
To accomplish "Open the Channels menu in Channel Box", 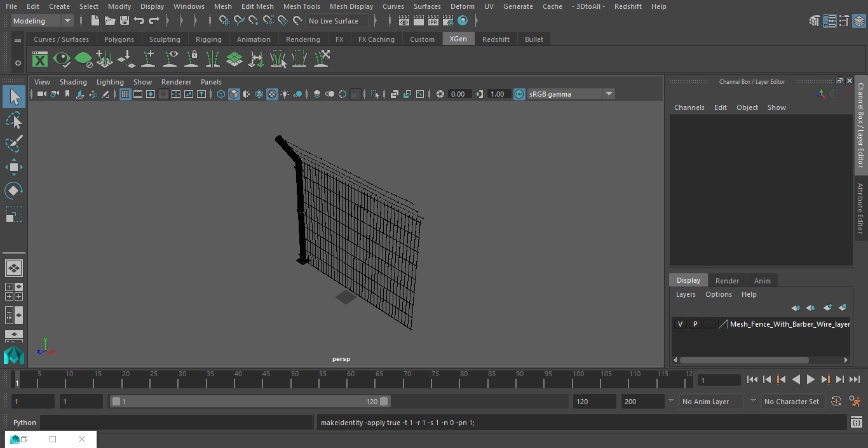I will tap(689, 107).
